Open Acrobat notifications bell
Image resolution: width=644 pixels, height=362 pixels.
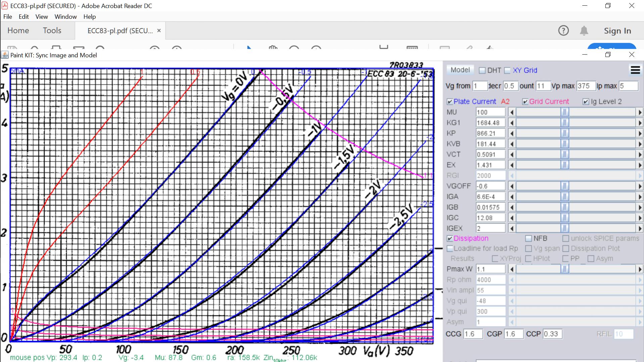point(584,31)
